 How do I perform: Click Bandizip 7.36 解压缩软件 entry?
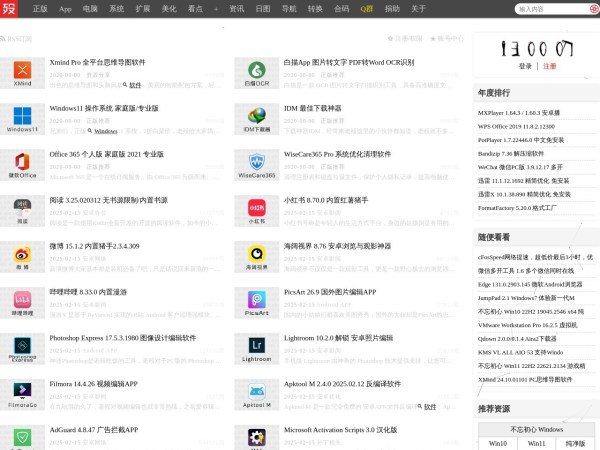pos(511,153)
